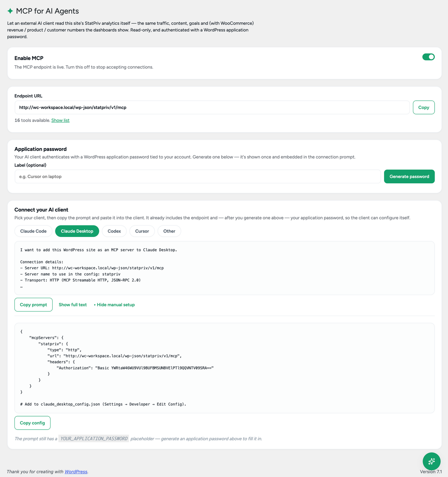Choose the Codex client tab
Viewport: 448px width, 477px height.
pyautogui.click(x=114, y=231)
